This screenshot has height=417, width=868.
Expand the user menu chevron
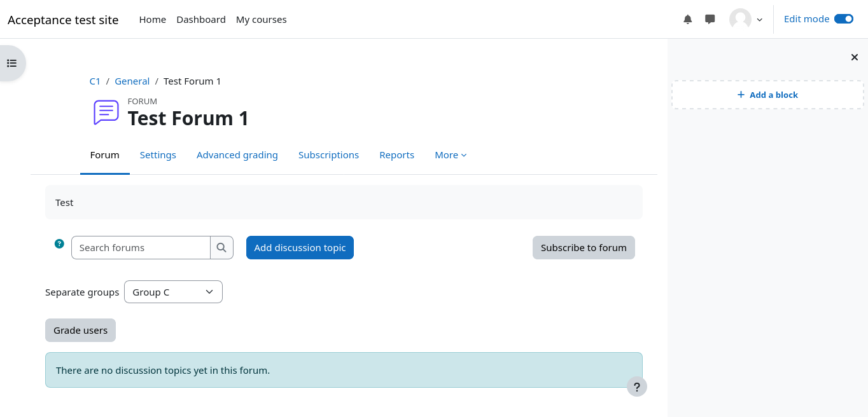tap(759, 20)
